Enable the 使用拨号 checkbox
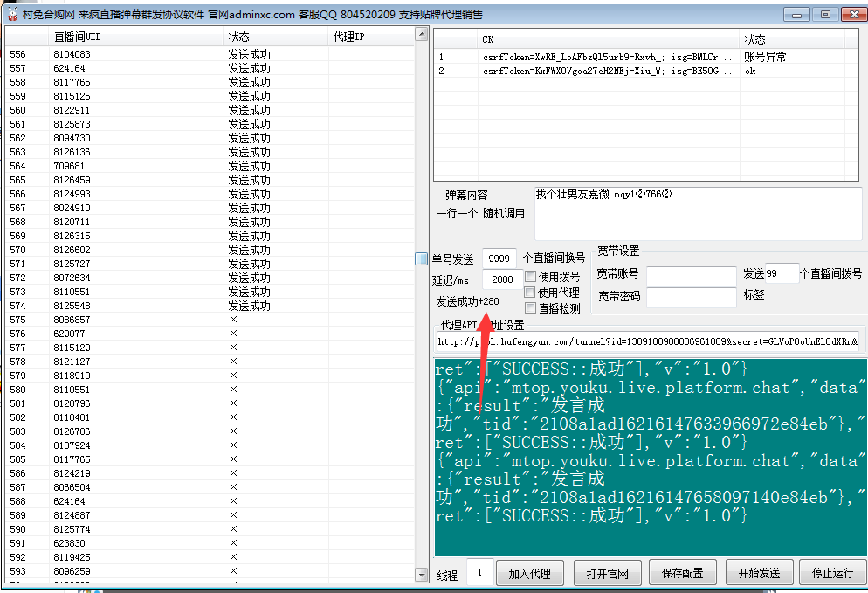Viewport: 868px width, 593px height. (x=531, y=277)
